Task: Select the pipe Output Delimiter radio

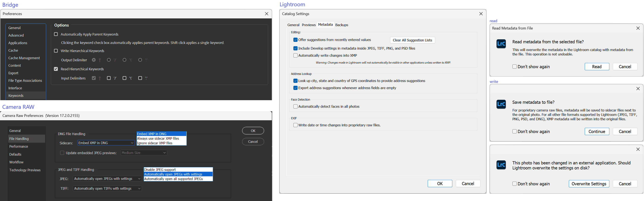Action: 94,60
